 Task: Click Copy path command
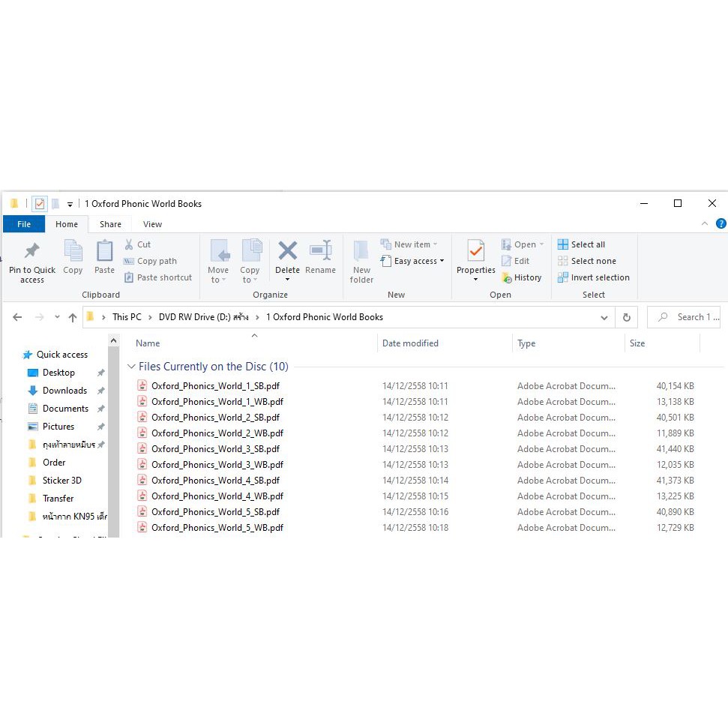point(151,261)
